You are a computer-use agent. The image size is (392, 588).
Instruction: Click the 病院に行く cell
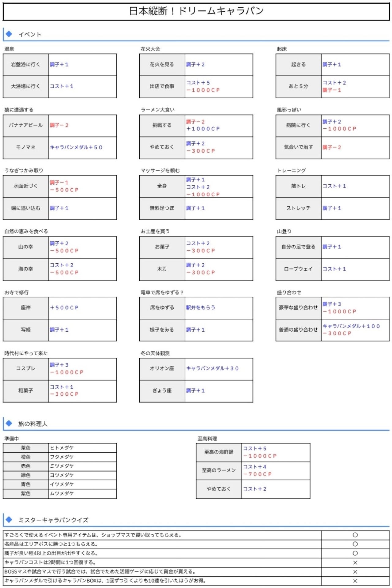[298, 126]
